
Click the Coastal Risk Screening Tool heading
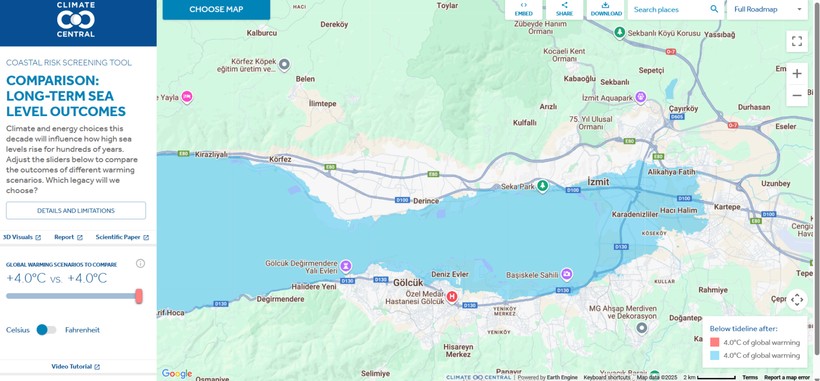pyautogui.click(x=69, y=63)
